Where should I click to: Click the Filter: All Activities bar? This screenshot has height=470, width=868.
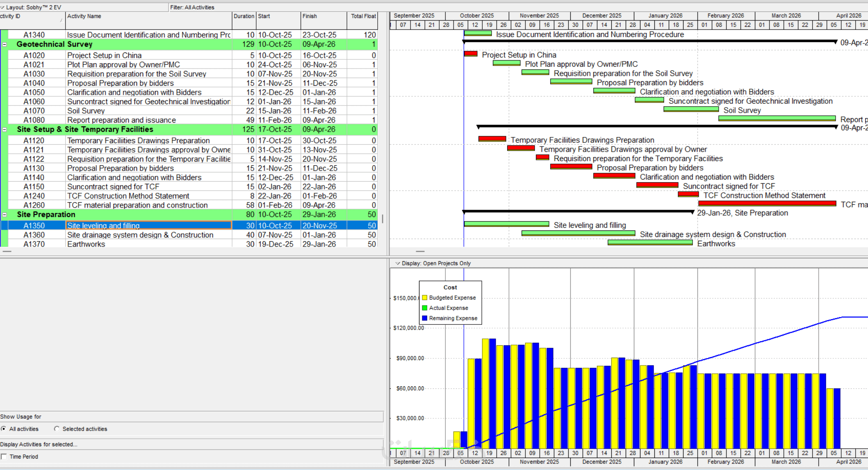click(192, 7)
